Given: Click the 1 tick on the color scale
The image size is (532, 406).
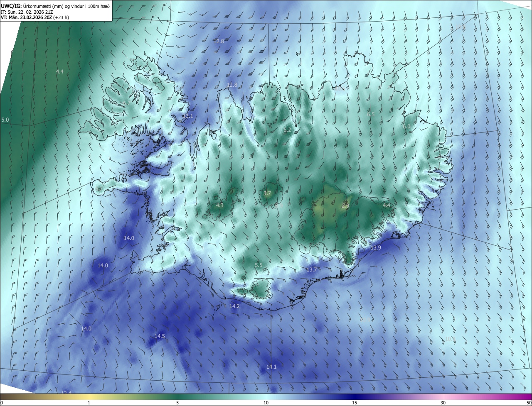Looking at the screenshot, I should 89,403.
